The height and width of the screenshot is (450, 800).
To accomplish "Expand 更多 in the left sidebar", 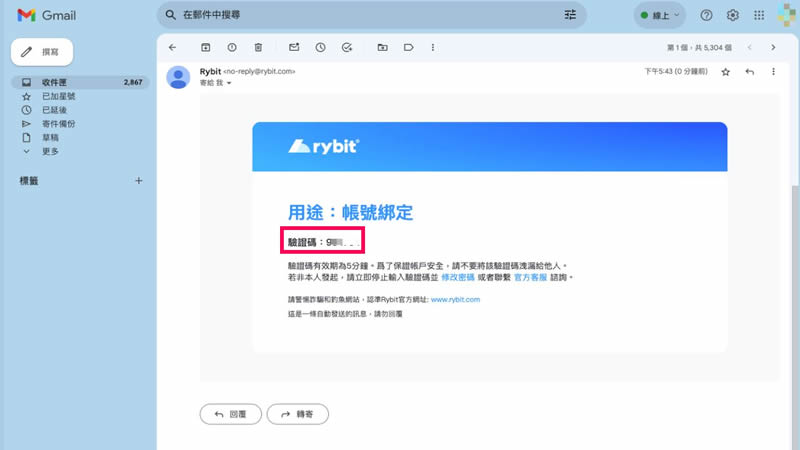I will pos(50,151).
